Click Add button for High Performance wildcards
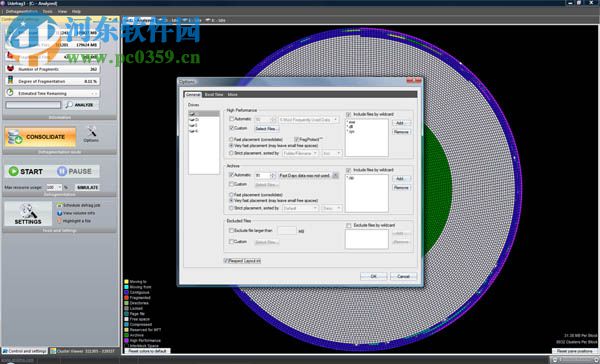 [401, 123]
